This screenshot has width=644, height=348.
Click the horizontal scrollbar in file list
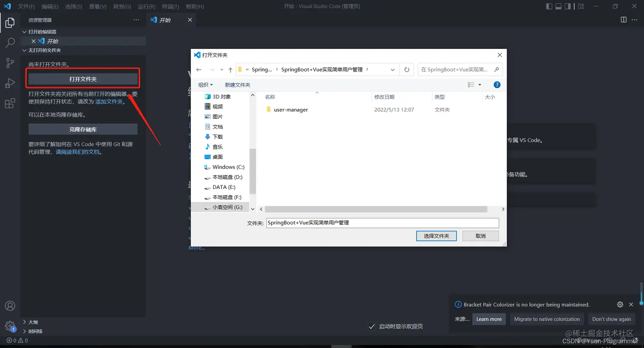click(376, 209)
